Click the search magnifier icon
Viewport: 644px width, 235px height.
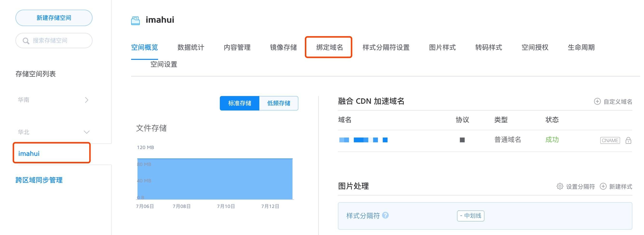pyautogui.click(x=26, y=41)
